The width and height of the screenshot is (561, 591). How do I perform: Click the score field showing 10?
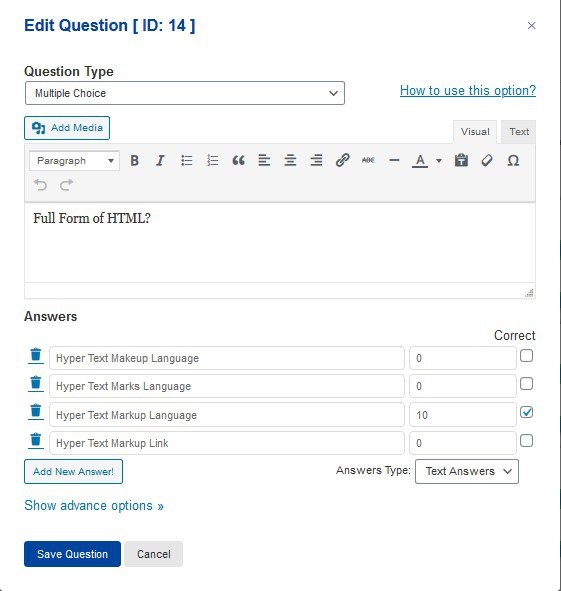click(463, 415)
